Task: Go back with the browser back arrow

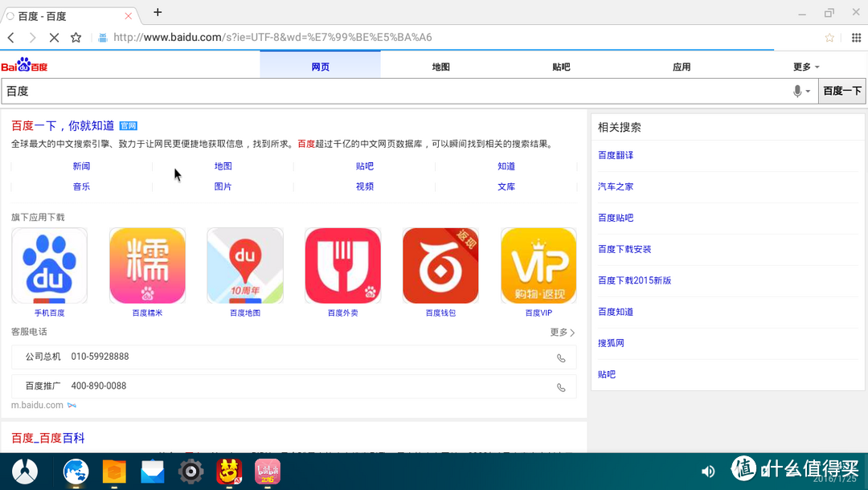Action: (x=11, y=38)
